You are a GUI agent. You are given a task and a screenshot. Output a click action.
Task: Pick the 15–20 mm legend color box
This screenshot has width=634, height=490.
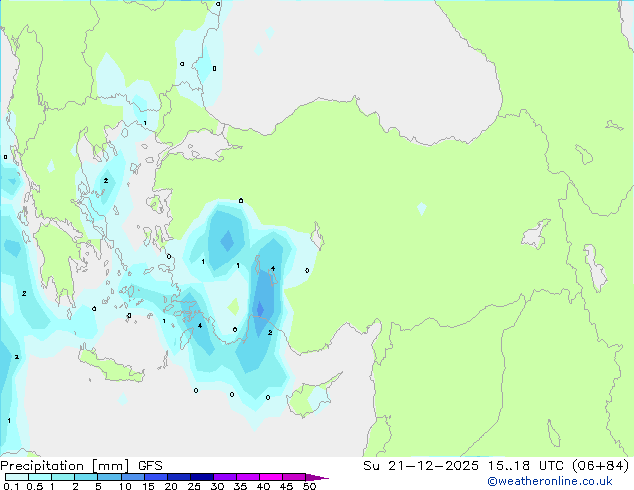tap(155, 477)
